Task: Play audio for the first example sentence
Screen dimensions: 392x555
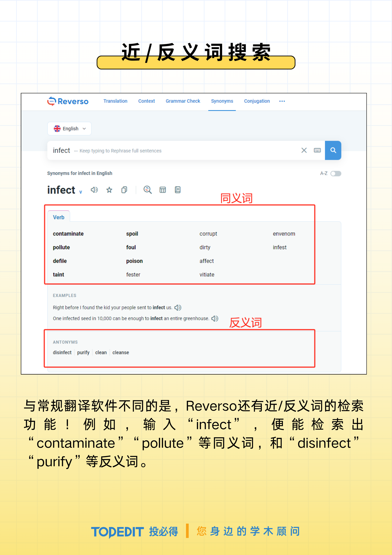Action: (178, 308)
